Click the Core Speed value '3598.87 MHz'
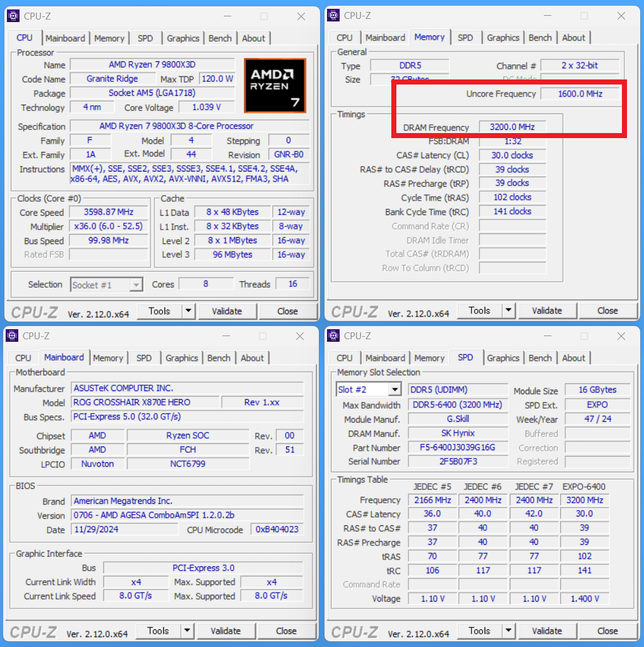 tap(108, 212)
